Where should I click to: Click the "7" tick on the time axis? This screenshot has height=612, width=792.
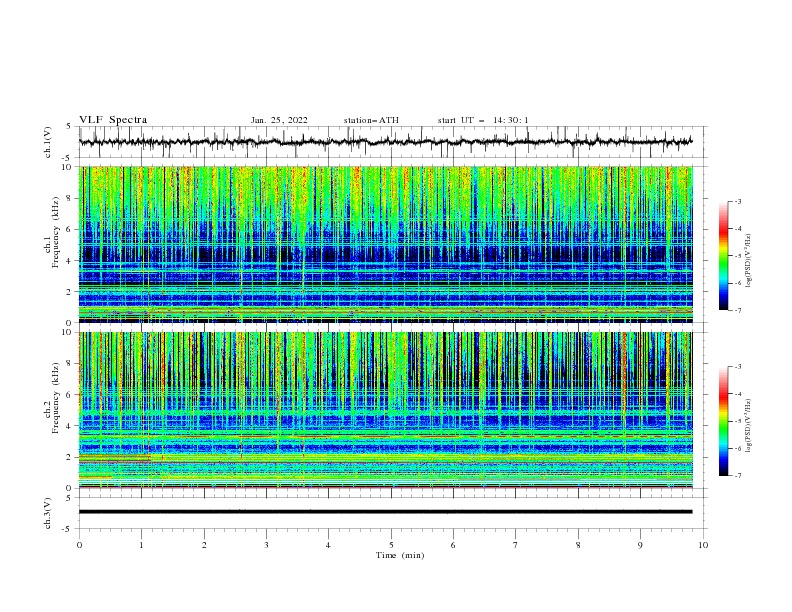coord(516,545)
